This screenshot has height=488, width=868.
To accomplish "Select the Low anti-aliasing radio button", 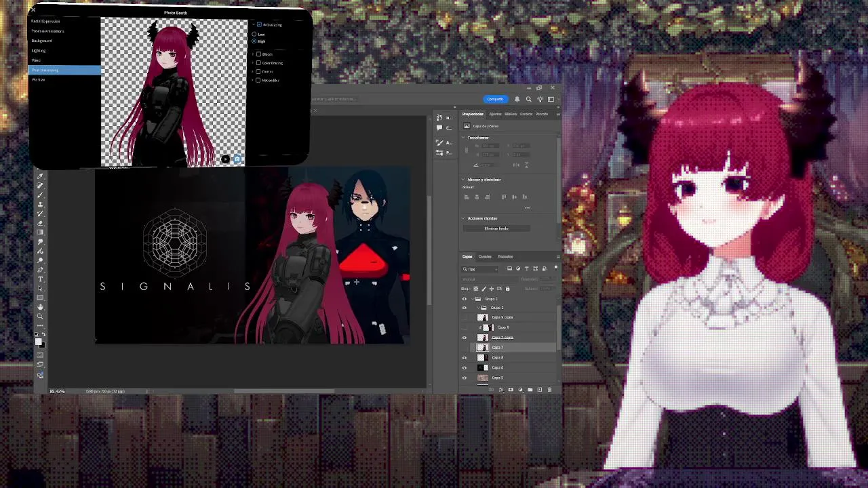I will (x=254, y=34).
